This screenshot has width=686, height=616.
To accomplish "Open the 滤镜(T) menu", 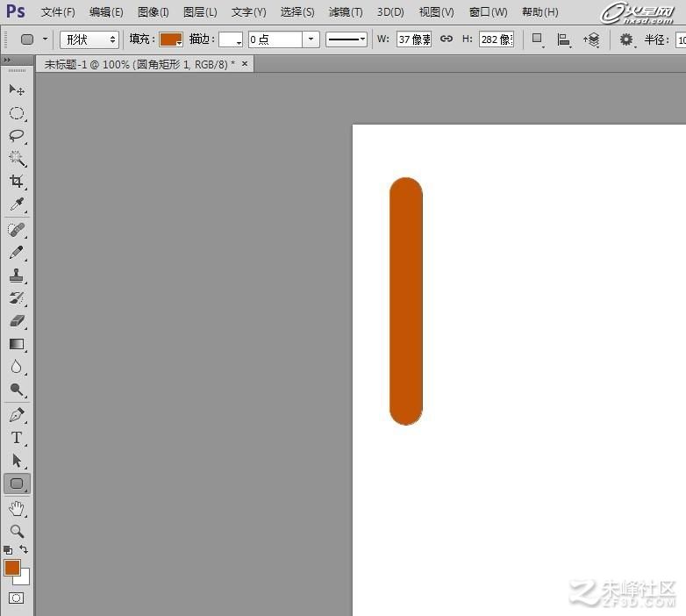I will click(x=346, y=12).
